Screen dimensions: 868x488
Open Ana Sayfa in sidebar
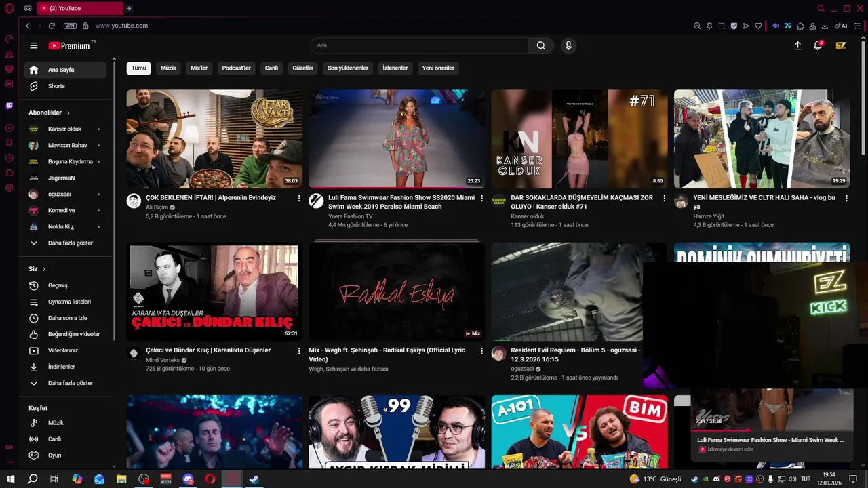coord(65,70)
